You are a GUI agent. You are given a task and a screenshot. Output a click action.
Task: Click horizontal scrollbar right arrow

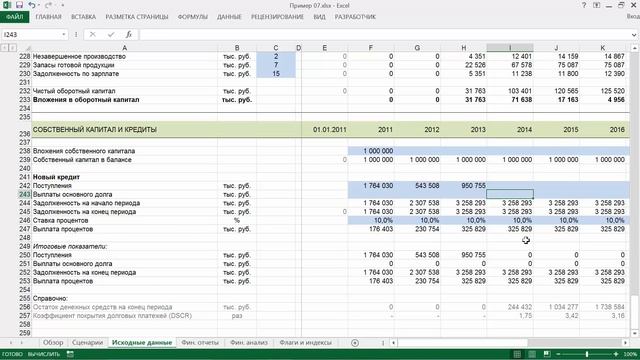point(625,343)
